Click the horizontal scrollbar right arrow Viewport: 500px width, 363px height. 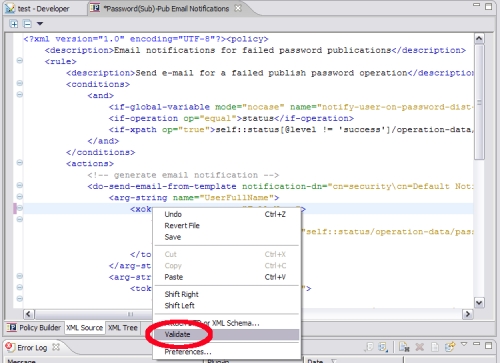(x=468, y=314)
